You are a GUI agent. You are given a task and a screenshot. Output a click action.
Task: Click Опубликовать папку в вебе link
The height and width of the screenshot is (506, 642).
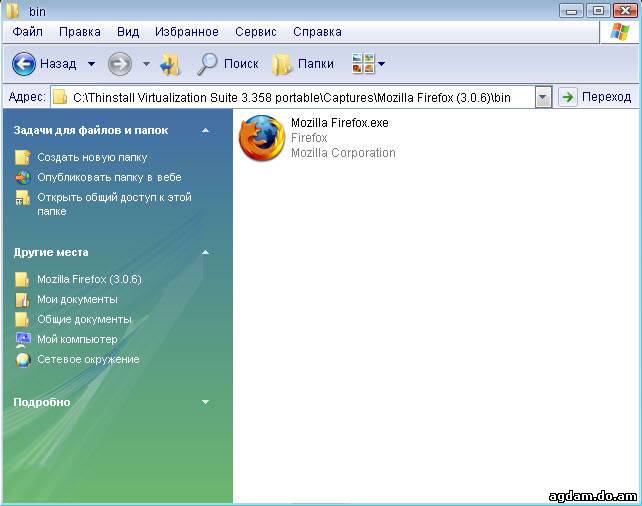pos(109,177)
